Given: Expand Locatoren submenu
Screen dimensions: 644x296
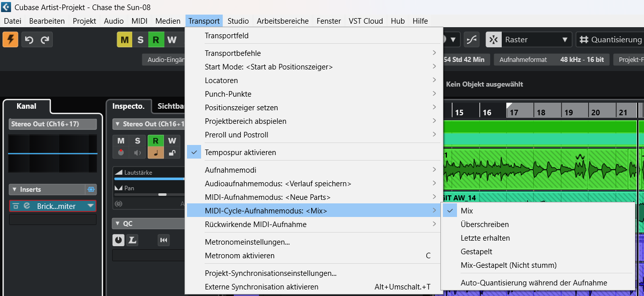Looking at the screenshot, I should [x=314, y=80].
